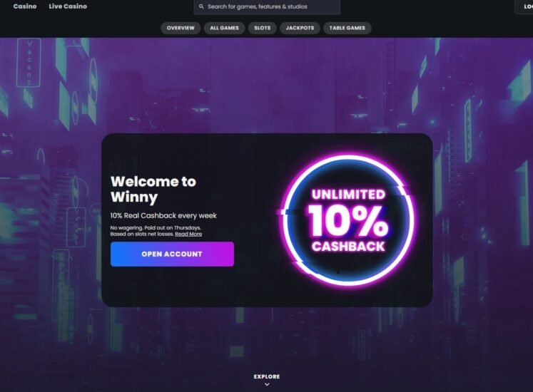Switch to the Jackpots tab
Screen dimensions: 533x392
[x=300, y=28]
